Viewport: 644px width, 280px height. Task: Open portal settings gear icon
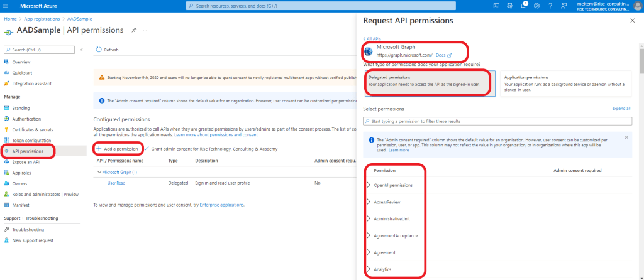536,6
